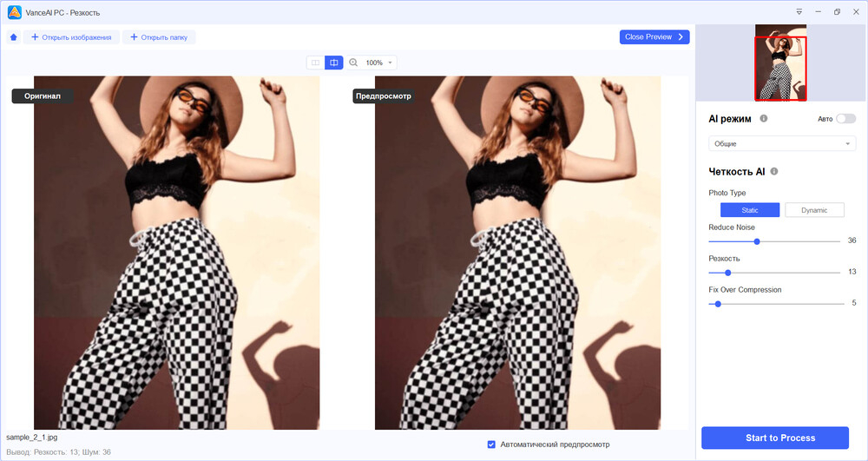Click Start to Process button
868x461 pixels.
(x=774, y=438)
